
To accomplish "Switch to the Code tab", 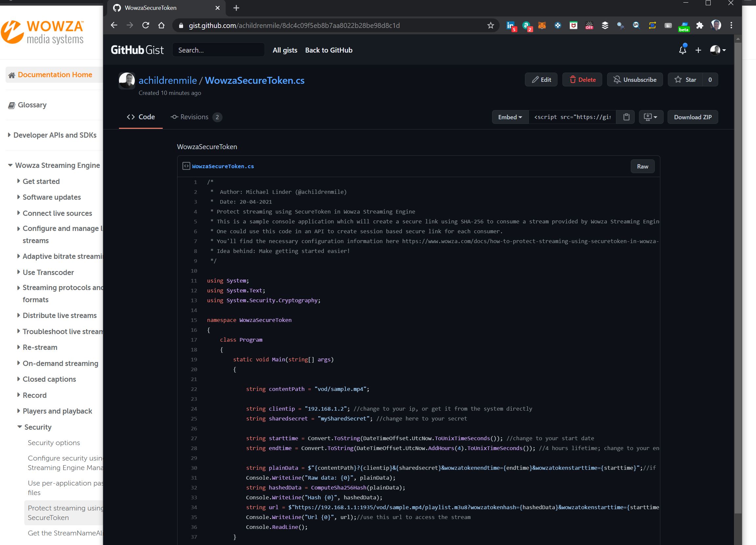I will (x=141, y=117).
